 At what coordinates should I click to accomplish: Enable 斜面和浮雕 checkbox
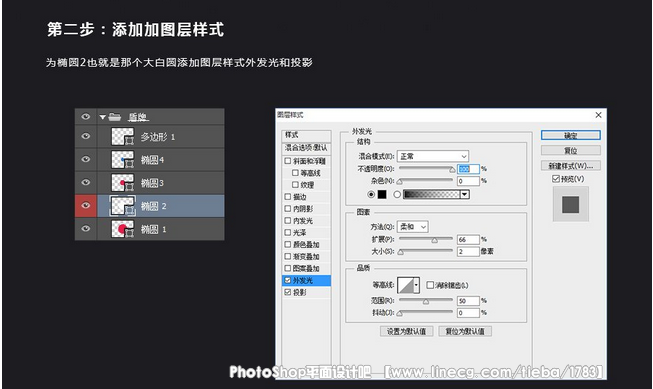pyautogui.click(x=288, y=161)
